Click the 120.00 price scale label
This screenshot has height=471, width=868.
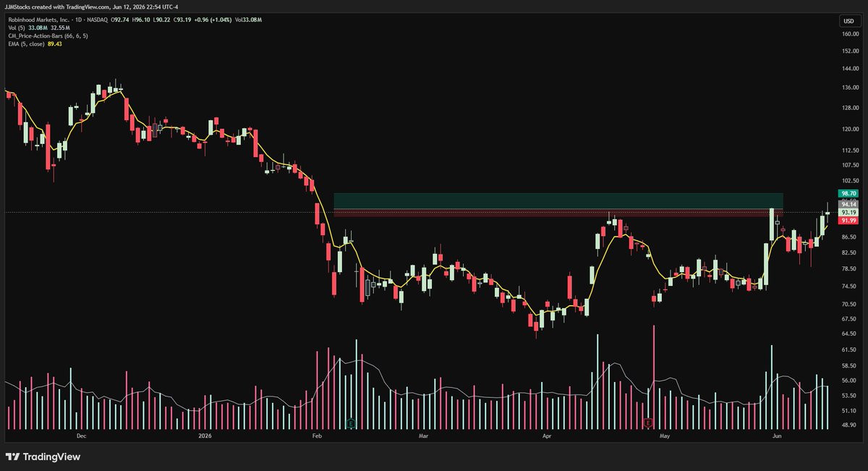pos(849,130)
